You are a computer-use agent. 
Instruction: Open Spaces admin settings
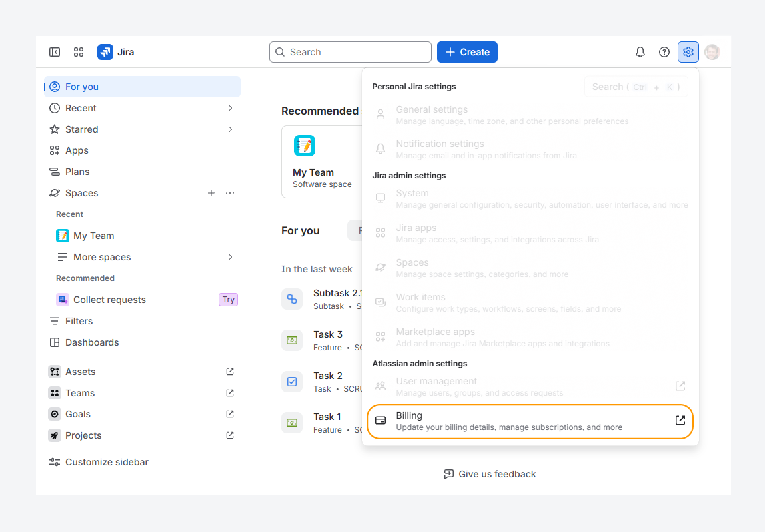[x=530, y=268]
